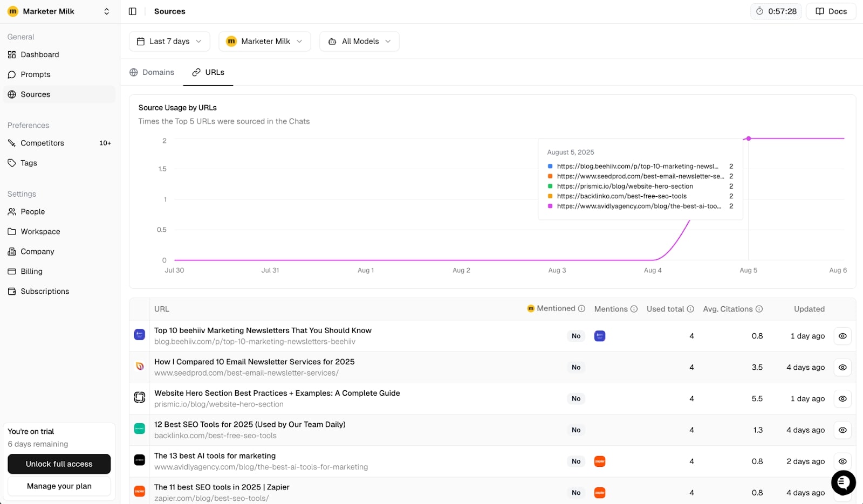Open Company settings
Image resolution: width=863 pixels, height=504 pixels.
pos(59,252)
